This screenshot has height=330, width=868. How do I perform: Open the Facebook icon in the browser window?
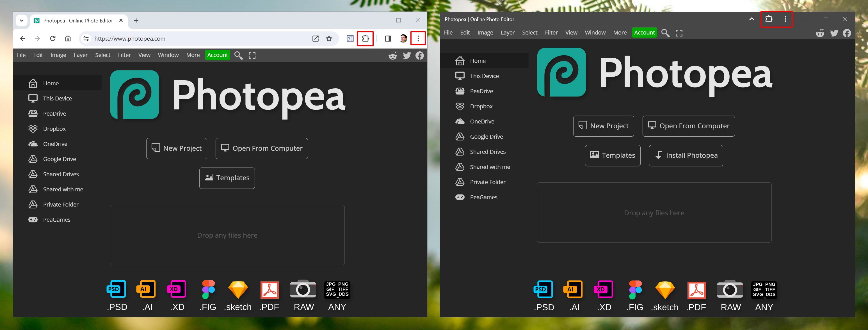pos(419,55)
